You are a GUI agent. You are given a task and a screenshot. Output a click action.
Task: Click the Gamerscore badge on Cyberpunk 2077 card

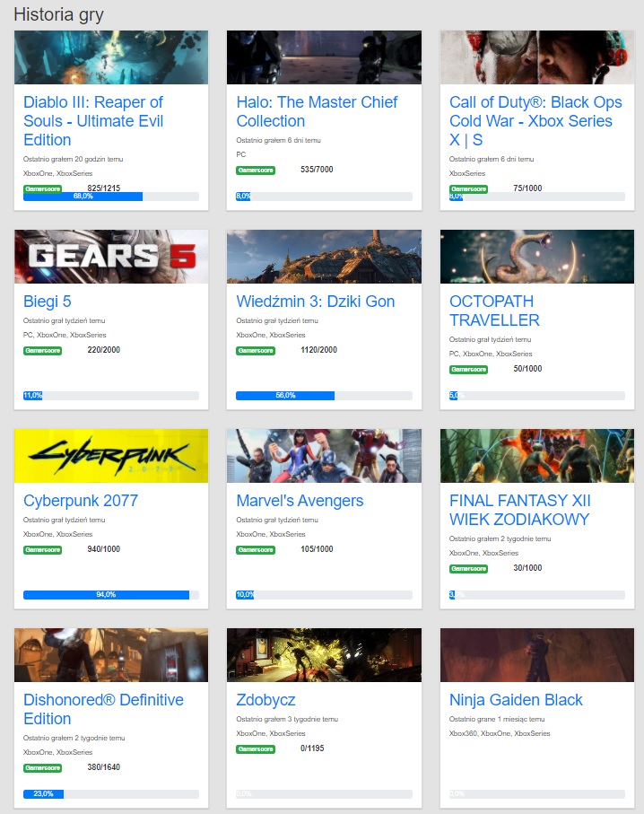coord(42,550)
